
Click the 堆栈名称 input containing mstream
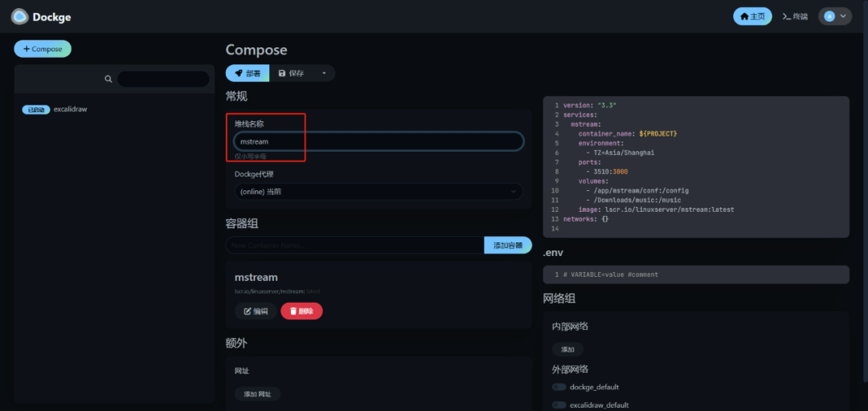379,141
